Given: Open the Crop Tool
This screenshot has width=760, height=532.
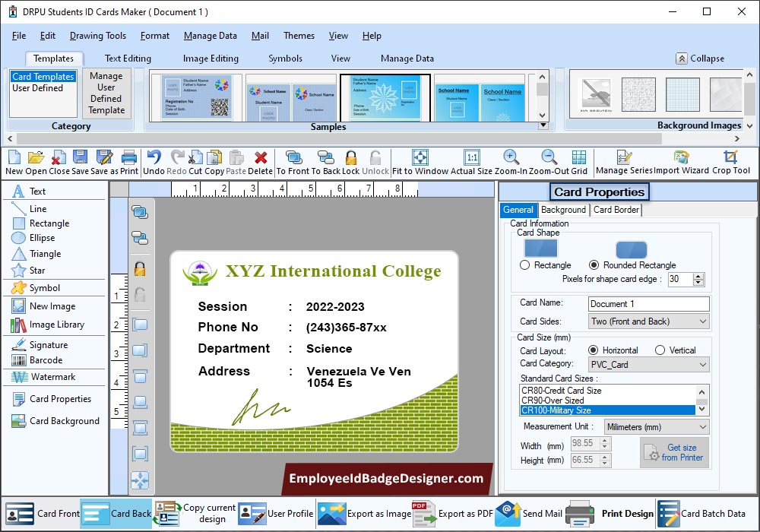Looking at the screenshot, I should point(730,163).
